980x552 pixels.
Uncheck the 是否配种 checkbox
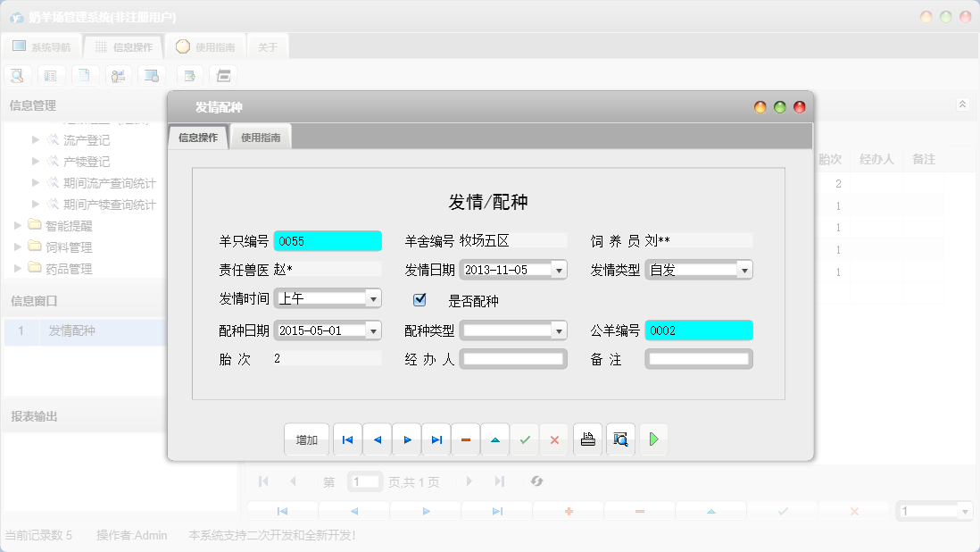(x=419, y=300)
